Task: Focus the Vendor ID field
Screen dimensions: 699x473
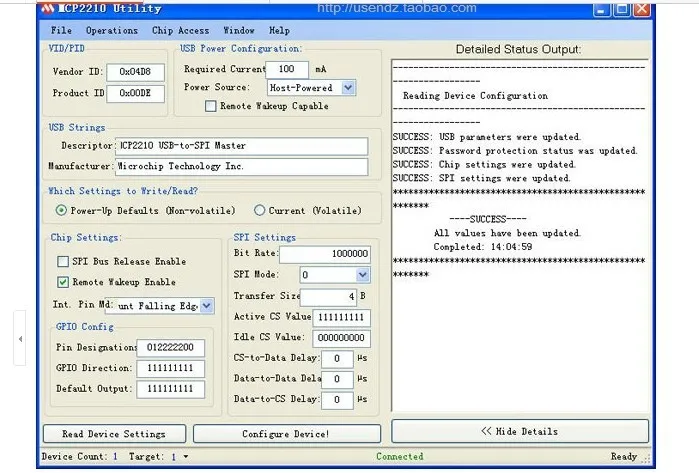Action: [x=136, y=72]
